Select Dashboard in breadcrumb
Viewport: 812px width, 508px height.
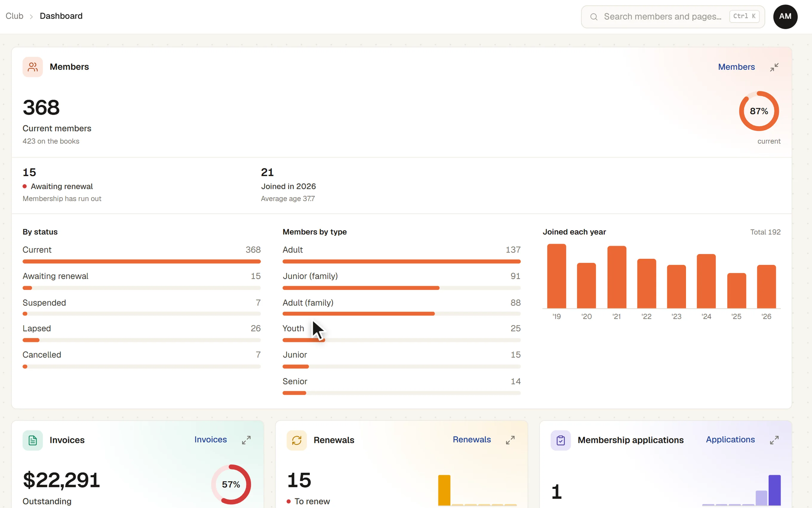click(x=61, y=16)
